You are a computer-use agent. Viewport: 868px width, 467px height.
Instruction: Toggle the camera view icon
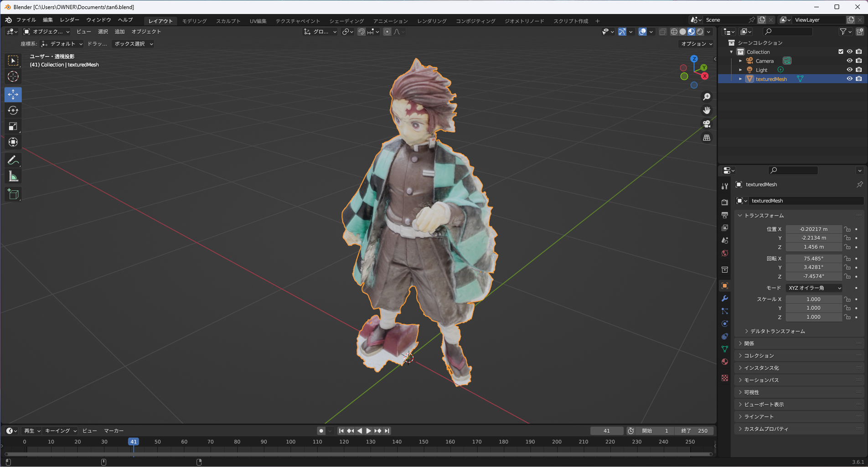point(707,124)
